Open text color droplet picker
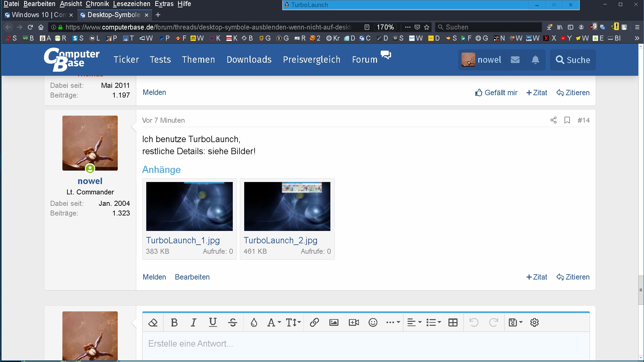Viewport: 644px width, 362px height. (254, 322)
